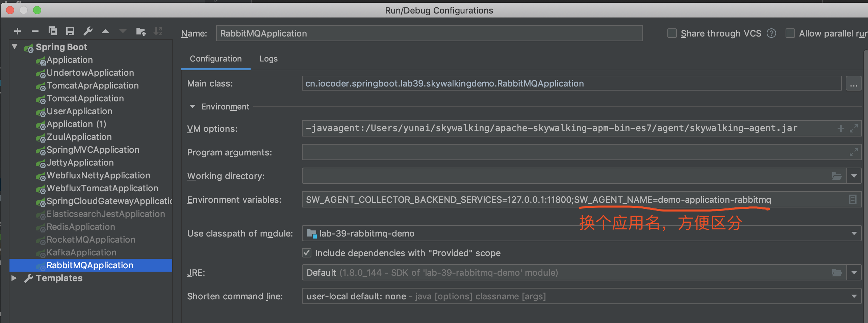Save the configuration using the floppy disk icon

click(x=70, y=31)
